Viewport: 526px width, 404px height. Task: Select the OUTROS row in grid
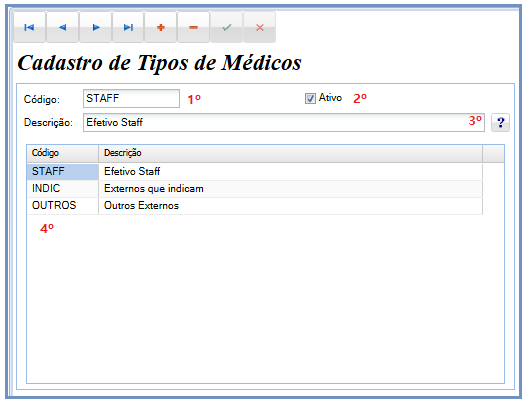(255, 206)
